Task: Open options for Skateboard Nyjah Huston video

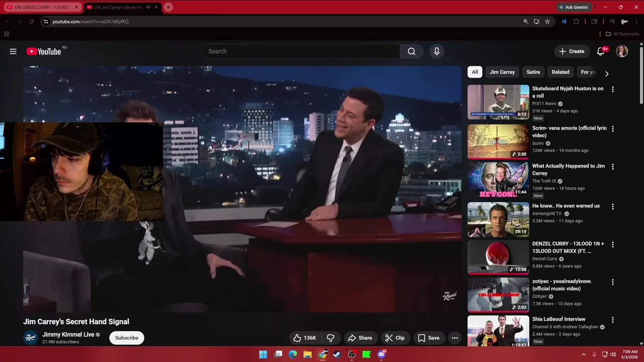Action: pyautogui.click(x=612, y=89)
